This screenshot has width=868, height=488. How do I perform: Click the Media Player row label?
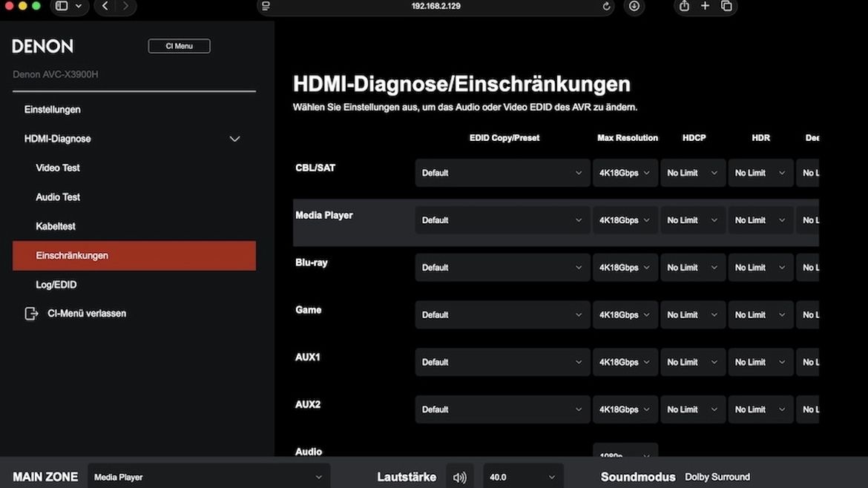click(x=324, y=215)
